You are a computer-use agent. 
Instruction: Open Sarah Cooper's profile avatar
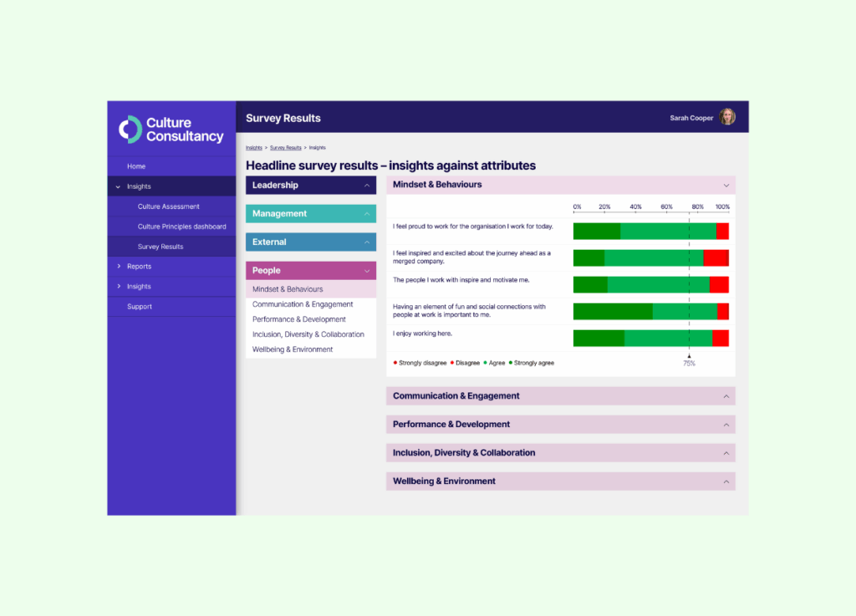click(727, 118)
